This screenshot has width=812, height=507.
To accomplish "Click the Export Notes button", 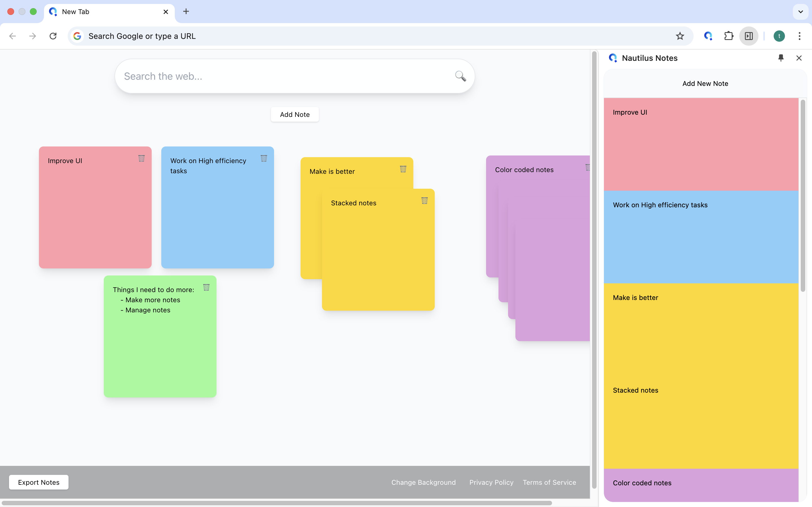I will click(x=38, y=482).
